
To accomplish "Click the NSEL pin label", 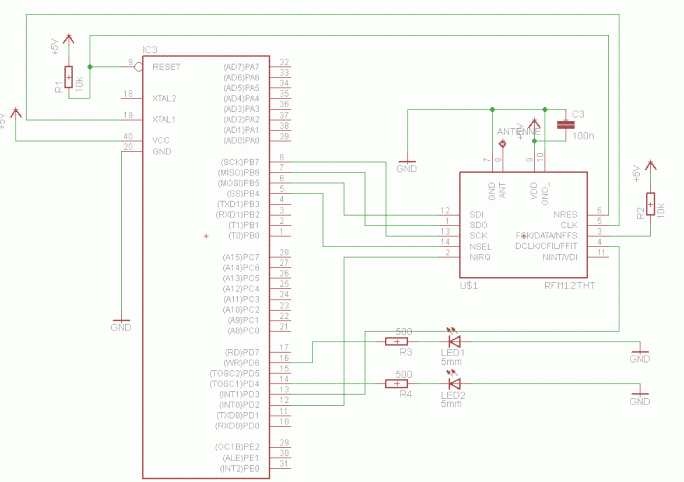I will click(x=480, y=246).
